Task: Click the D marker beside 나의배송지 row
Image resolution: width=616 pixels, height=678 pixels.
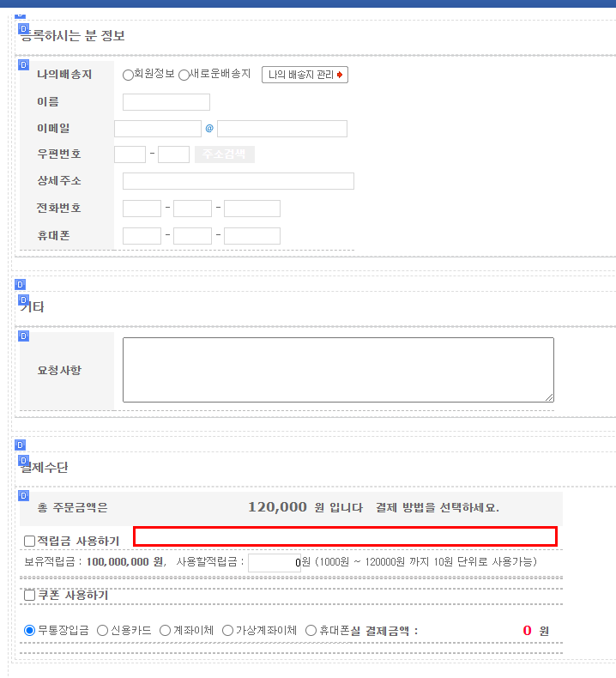Action: click(x=23, y=65)
